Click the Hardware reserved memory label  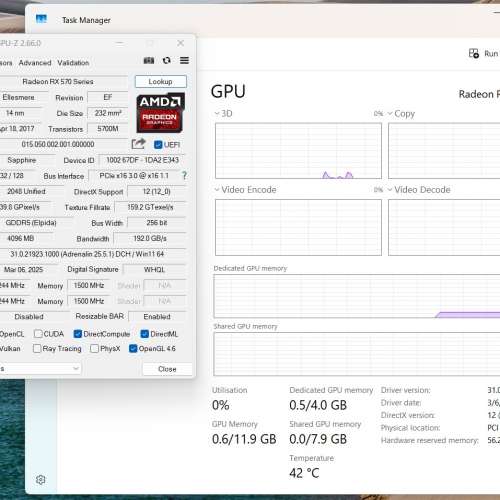coord(429,440)
